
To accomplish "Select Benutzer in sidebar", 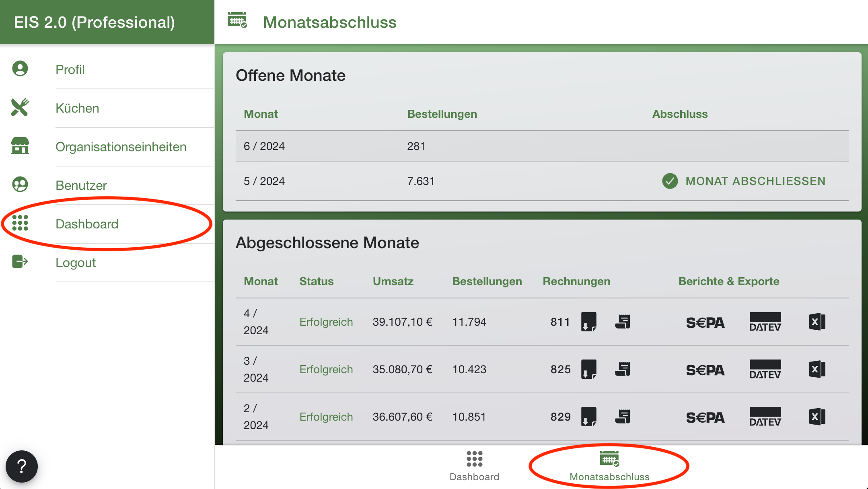I will [x=81, y=185].
